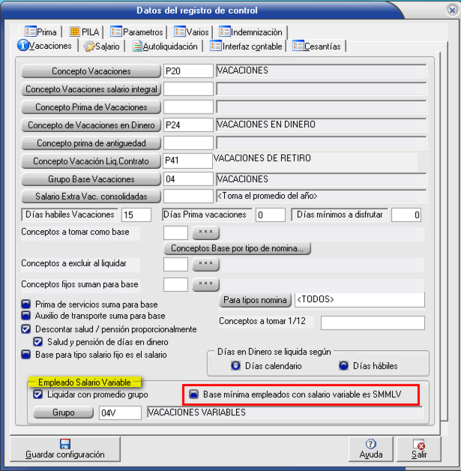The width and height of the screenshot is (461, 471).
Task: Click the Vacaciones info icon
Action: pyautogui.click(x=23, y=45)
